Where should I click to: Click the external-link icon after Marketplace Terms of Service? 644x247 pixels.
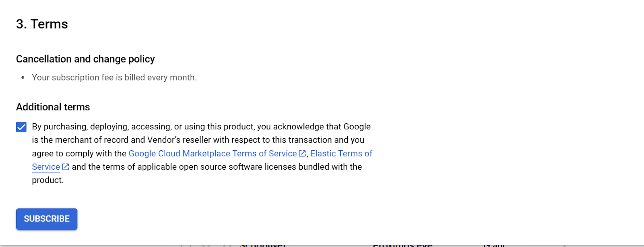point(302,154)
